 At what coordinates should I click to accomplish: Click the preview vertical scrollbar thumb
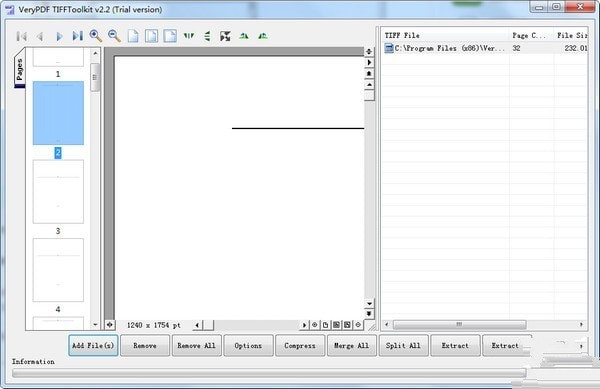369,95
